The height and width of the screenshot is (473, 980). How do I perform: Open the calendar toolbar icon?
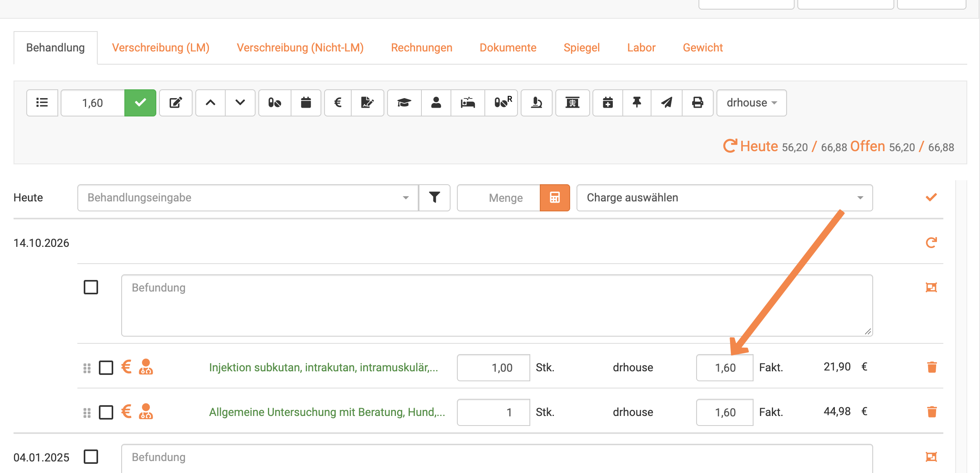coord(306,103)
